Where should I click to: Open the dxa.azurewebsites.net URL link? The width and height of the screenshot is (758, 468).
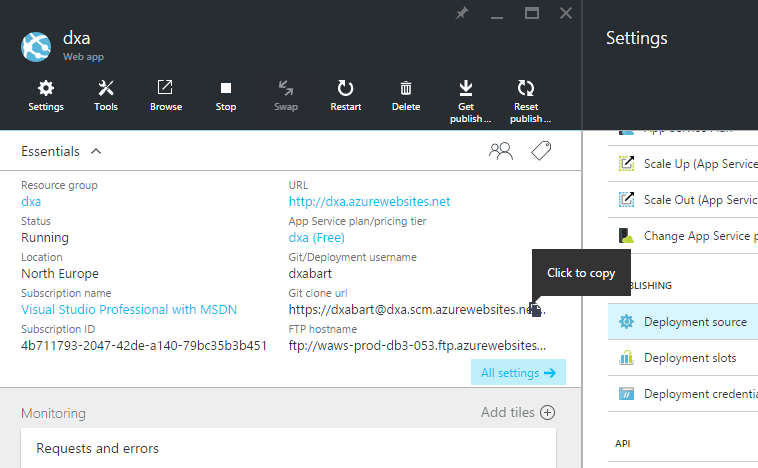[x=369, y=202]
